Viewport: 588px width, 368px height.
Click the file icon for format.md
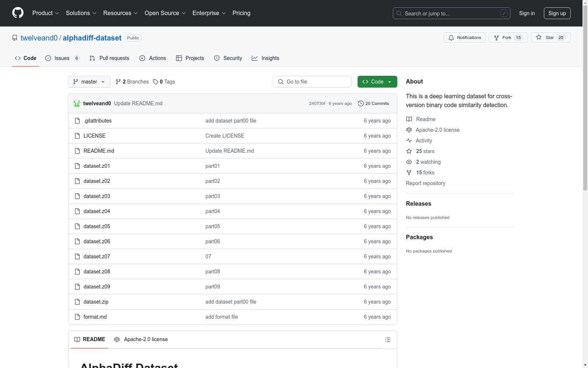(77, 317)
